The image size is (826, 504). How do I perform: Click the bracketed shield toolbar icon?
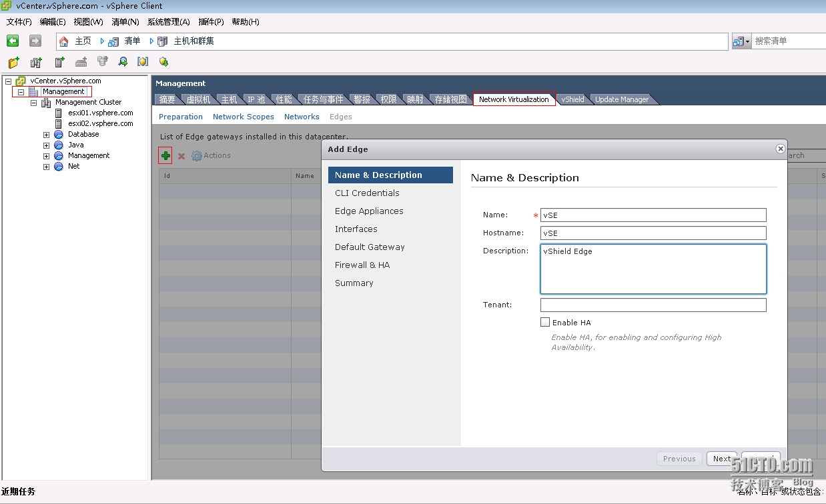click(x=143, y=62)
